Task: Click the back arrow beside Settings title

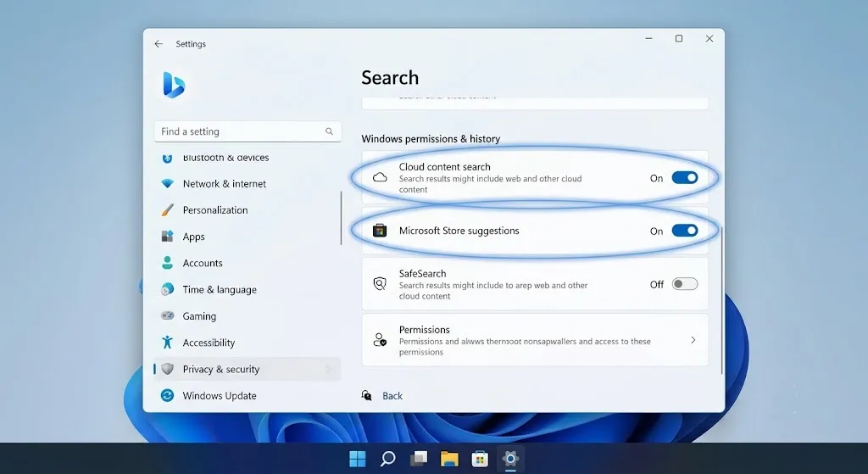Action: click(x=159, y=44)
